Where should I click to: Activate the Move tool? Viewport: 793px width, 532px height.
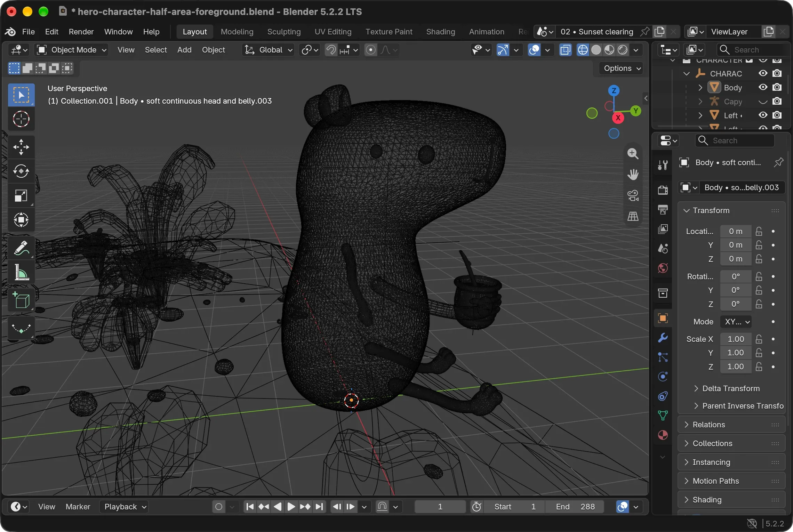tap(21, 147)
